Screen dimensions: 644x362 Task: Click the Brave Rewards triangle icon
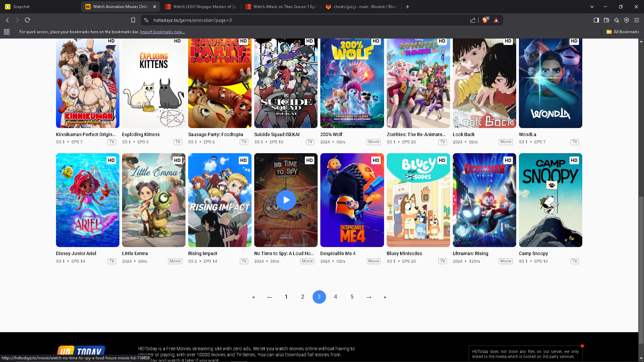pyautogui.click(x=496, y=20)
